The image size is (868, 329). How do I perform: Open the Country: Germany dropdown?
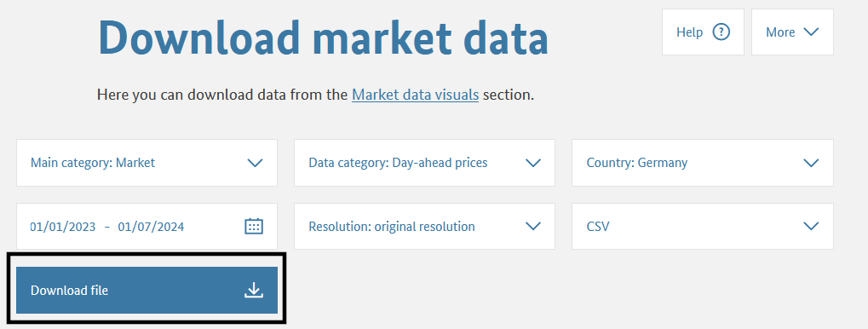point(703,163)
